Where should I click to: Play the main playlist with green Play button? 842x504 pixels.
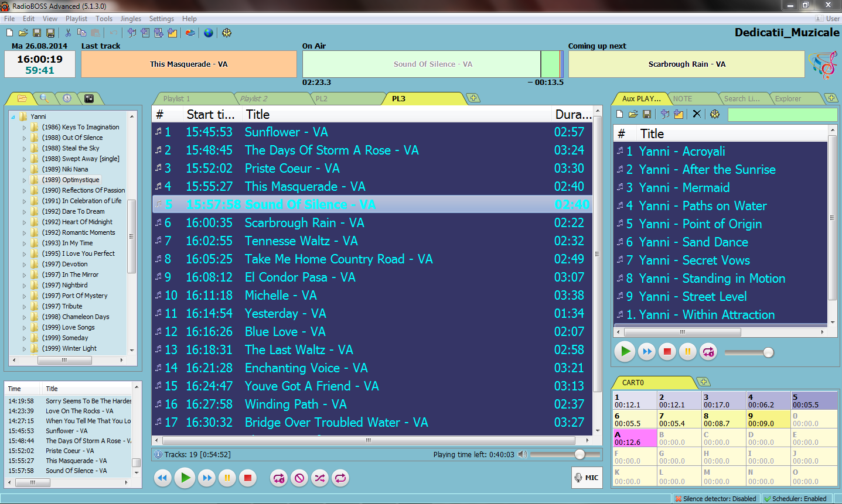pos(185,478)
